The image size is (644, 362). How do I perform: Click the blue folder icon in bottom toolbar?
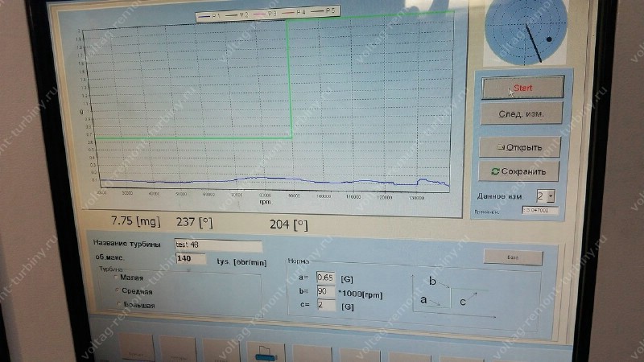[x=265, y=351]
